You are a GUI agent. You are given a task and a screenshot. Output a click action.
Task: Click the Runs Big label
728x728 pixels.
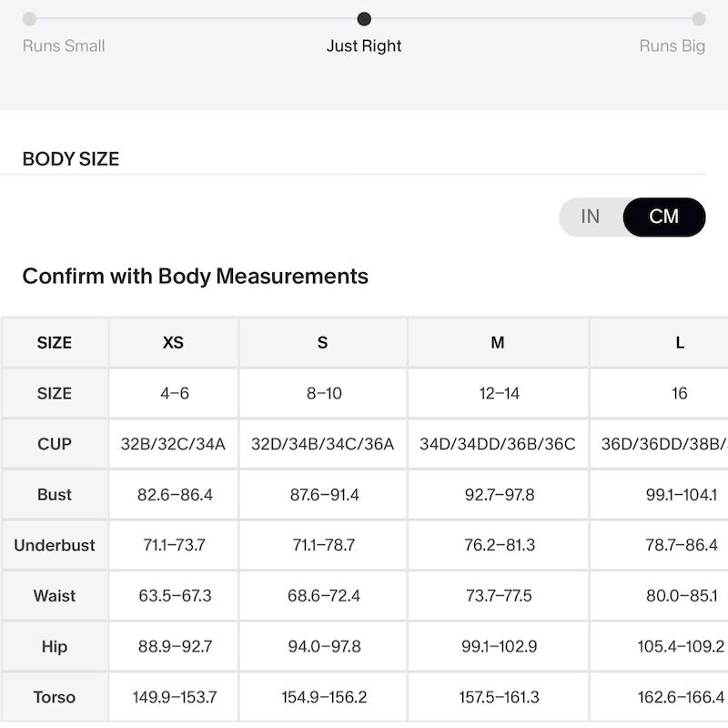672,46
